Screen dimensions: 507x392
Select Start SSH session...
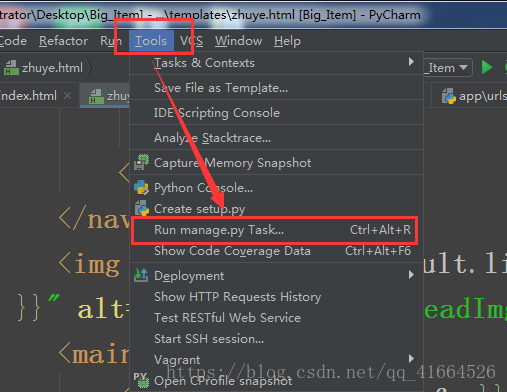pos(276,339)
